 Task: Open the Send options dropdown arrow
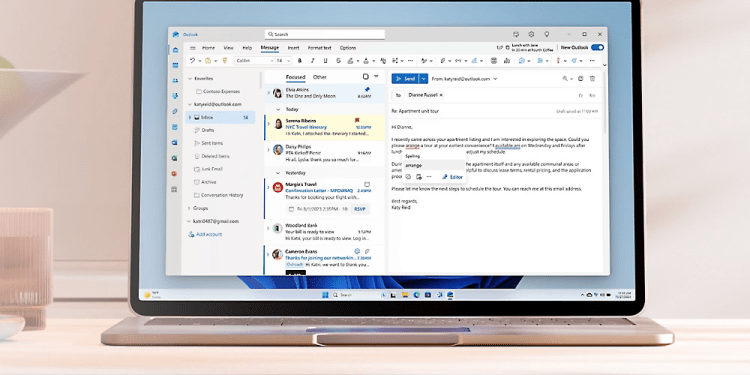click(424, 79)
